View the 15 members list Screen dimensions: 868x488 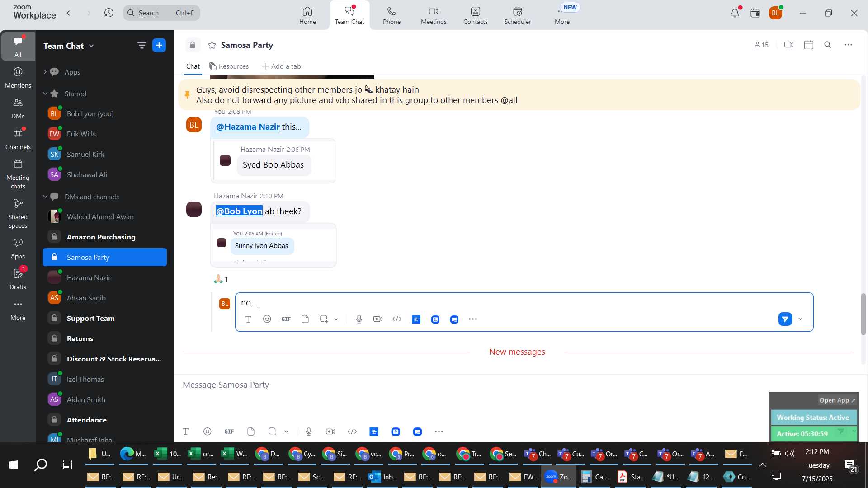tap(761, 45)
